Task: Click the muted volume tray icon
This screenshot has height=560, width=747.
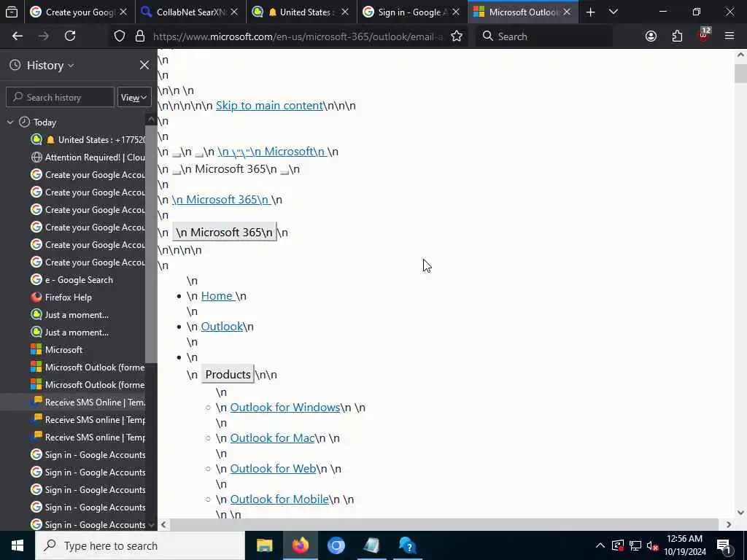Action: (653, 545)
